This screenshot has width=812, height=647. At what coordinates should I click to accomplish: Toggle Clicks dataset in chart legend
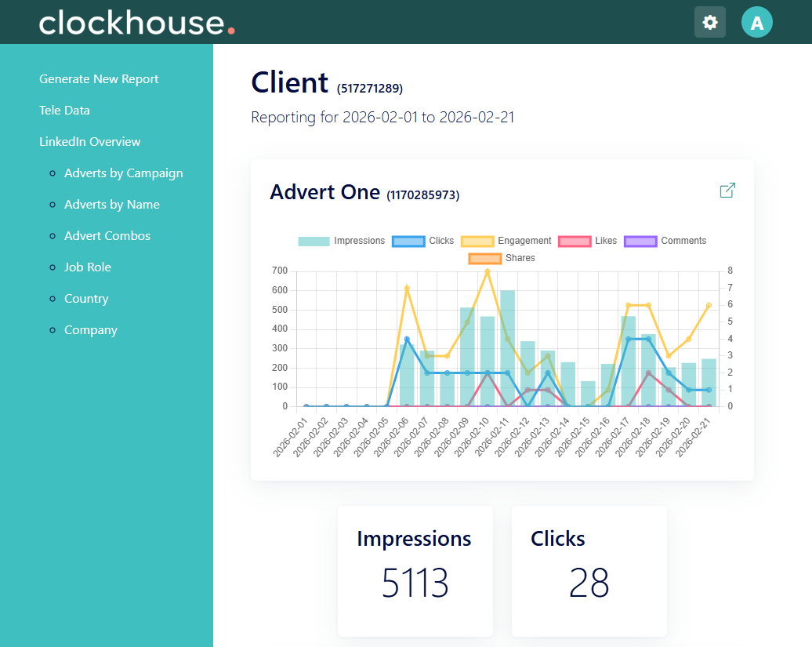coord(423,241)
